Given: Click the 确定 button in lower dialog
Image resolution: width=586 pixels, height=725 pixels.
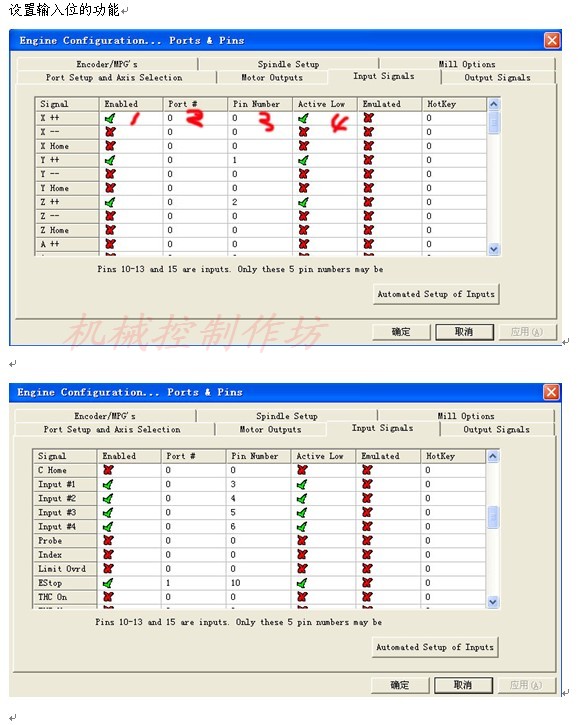Looking at the screenshot, I should point(400,685).
